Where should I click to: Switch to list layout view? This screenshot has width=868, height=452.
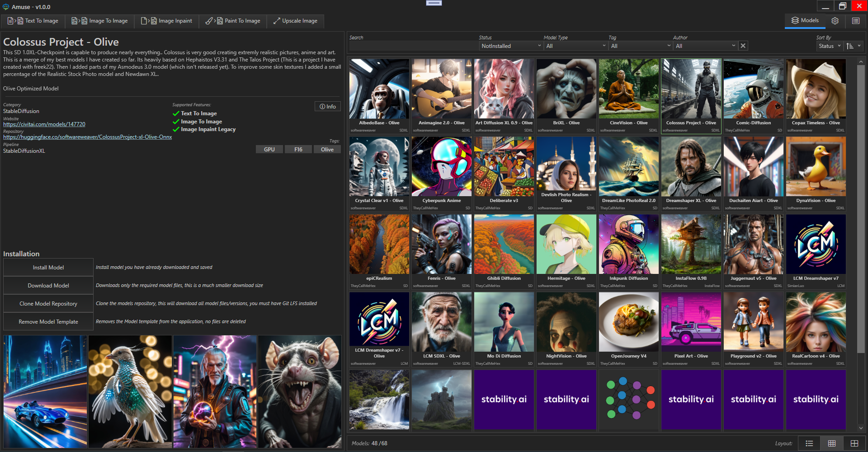point(809,443)
